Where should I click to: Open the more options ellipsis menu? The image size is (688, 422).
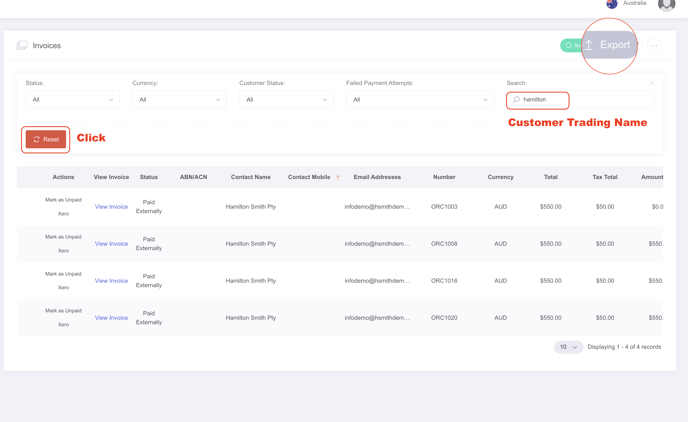click(654, 46)
